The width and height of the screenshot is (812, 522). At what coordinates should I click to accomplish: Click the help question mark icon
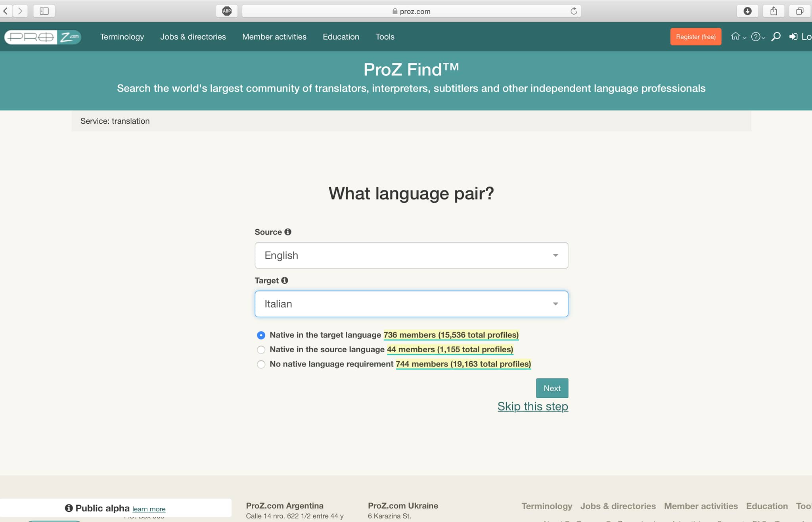pyautogui.click(x=756, y=36)
